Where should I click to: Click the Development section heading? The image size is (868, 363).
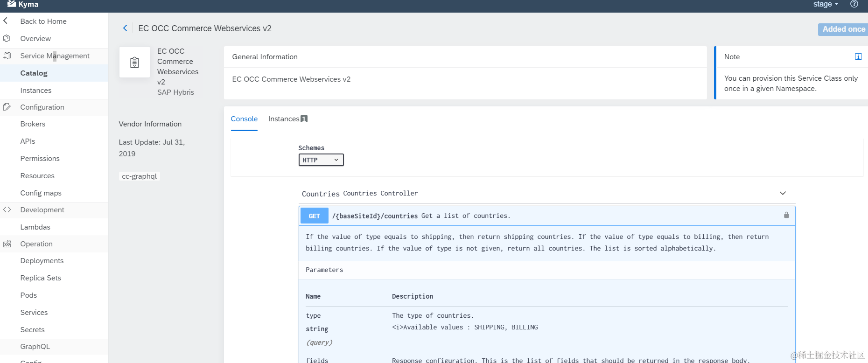pyautogui.click(x=42, y=209)
